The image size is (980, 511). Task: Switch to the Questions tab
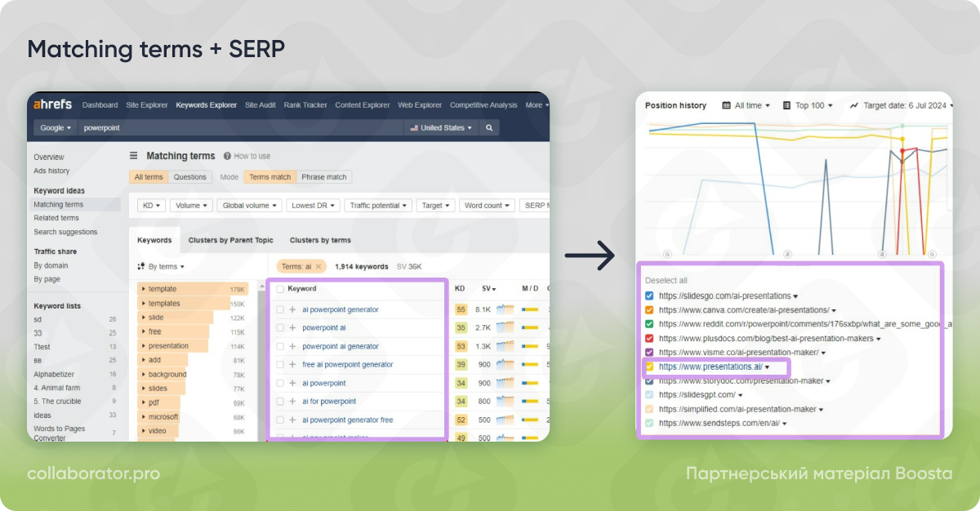(x=190, y=177)
